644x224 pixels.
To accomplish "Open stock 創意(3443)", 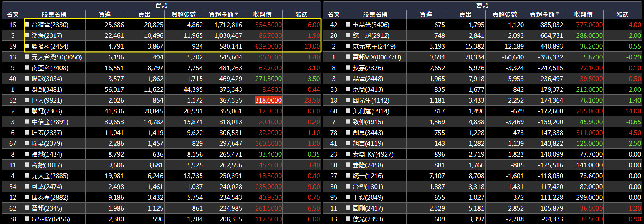I will [x=368, y=133].
